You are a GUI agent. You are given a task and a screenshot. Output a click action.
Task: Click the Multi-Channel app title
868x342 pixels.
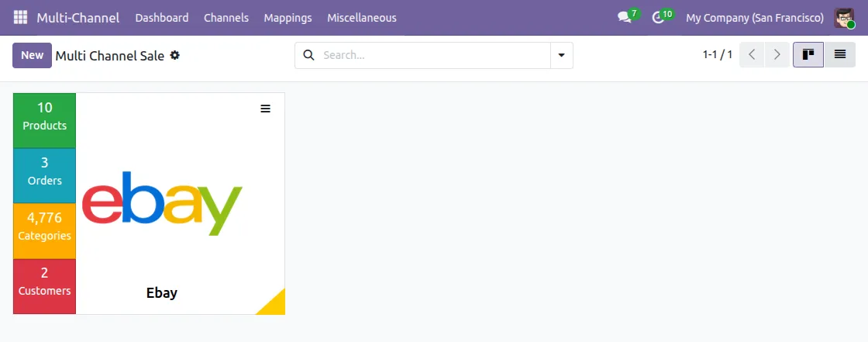(x=78, y=18)
